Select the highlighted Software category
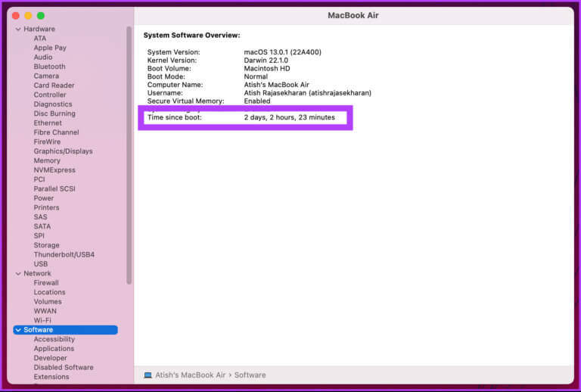Viewport: 581px width, 392px height. (66, 330)
